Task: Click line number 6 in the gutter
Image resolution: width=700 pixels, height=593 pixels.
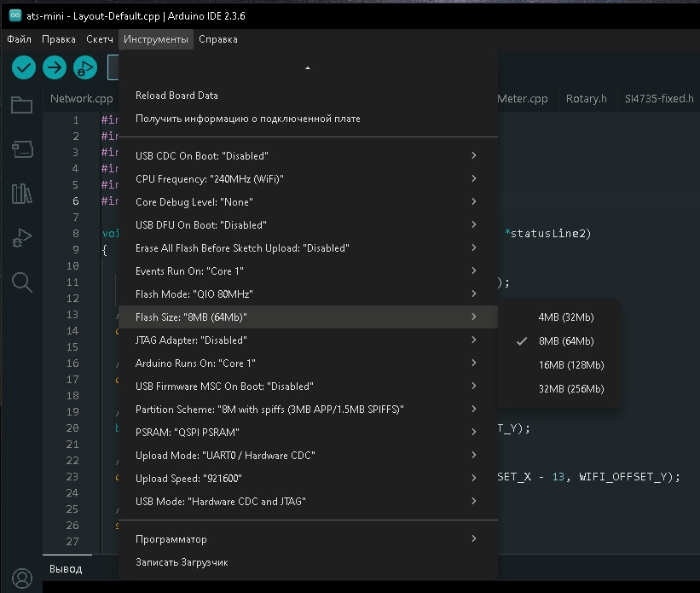Action: pos(75,201)
